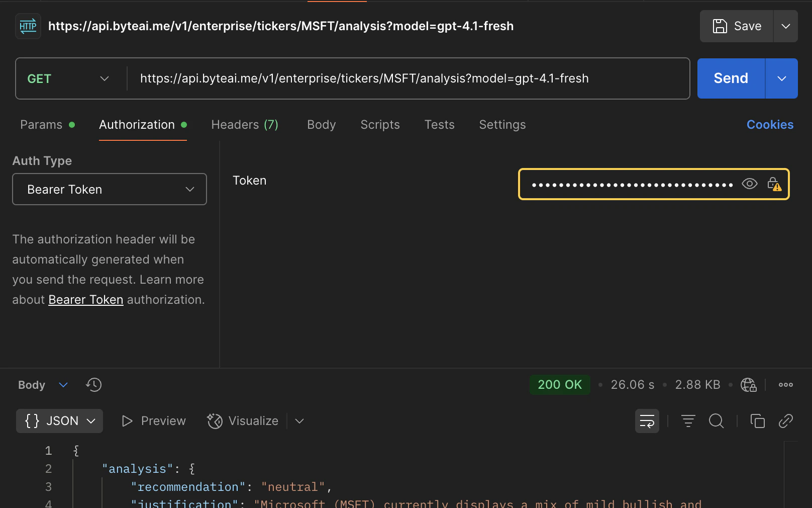Open the Bearer Token documentation link
This screenshot has height=508, width=812.
(x=86, y=300)
